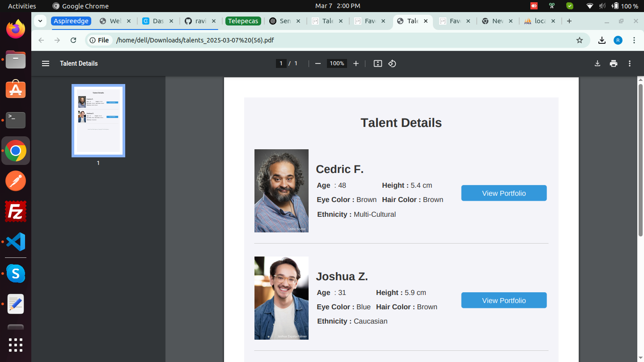Screen dimensions: 644x362
Task: Click View Portfolio for Joshua Z.
Action: [x=504, y=300]
